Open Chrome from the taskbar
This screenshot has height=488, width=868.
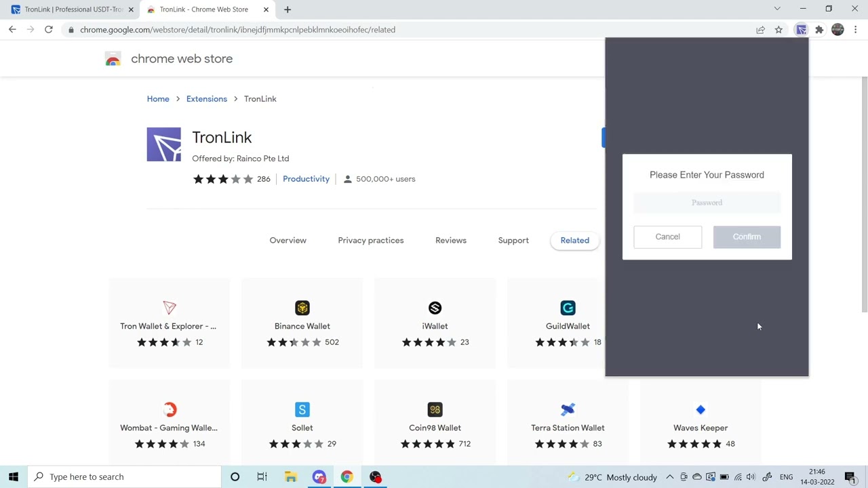[347, 476]
